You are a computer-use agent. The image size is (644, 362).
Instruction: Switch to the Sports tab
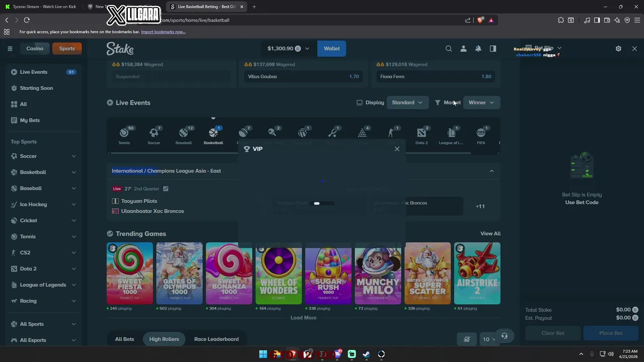[x=67, y=49]
